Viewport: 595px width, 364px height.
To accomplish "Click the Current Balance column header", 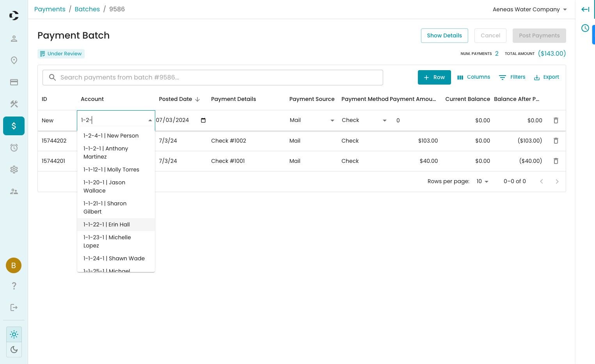I will coord(468,99).
